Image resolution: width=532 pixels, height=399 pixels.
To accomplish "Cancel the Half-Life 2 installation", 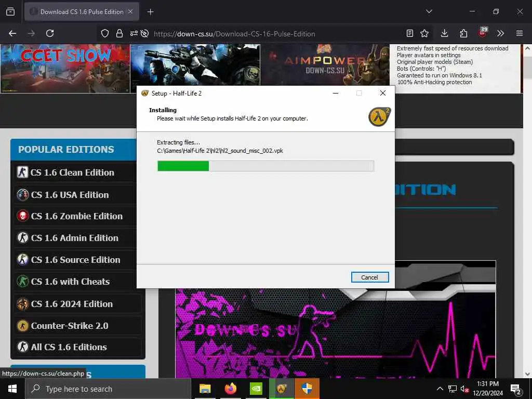I will 370,277.
